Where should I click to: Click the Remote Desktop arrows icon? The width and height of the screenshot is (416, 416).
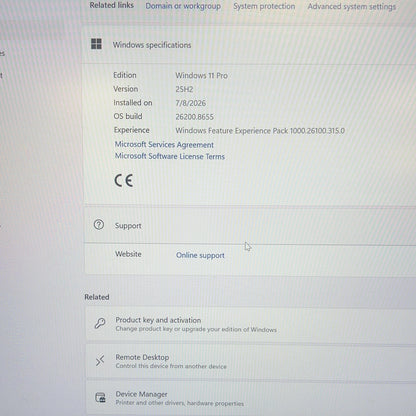(x=100, y=360)
